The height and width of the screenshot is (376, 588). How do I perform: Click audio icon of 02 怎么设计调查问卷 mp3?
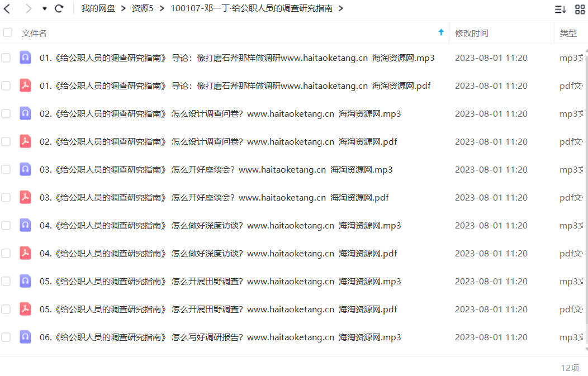25,113
